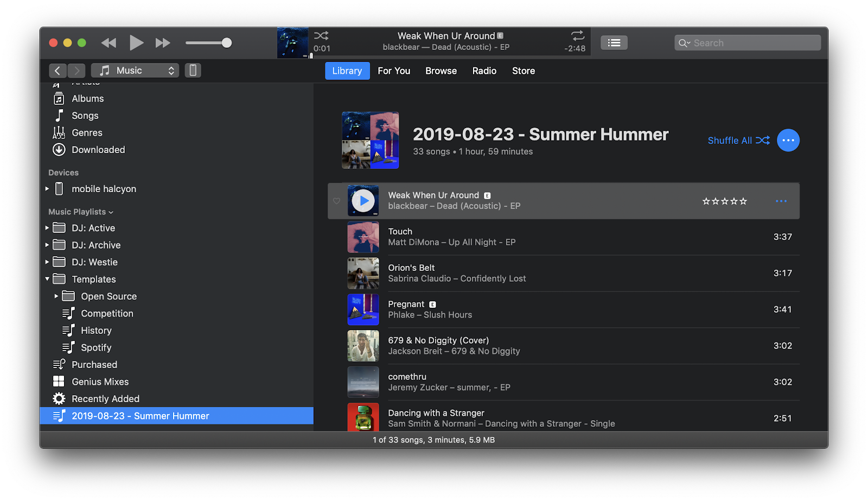Open the Store tab
Screen dimensions: 868x501
[x=524, y=71]
